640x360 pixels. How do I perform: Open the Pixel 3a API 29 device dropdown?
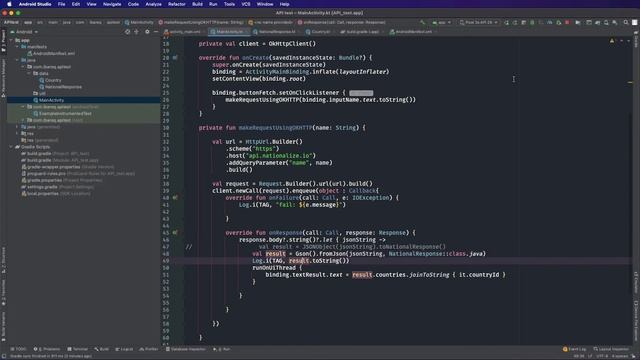[478, 22]
